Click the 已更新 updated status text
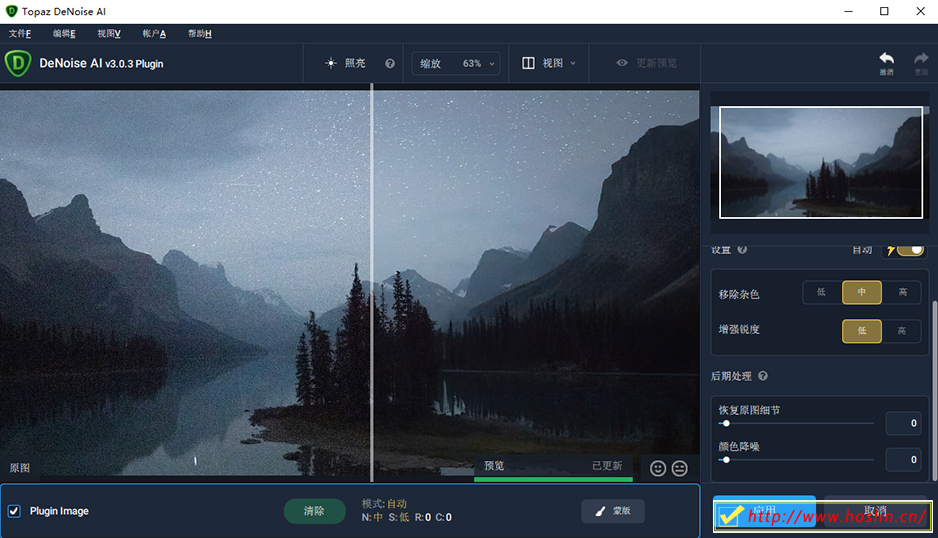This screenshot has height=538, width=938. point(607,466)
